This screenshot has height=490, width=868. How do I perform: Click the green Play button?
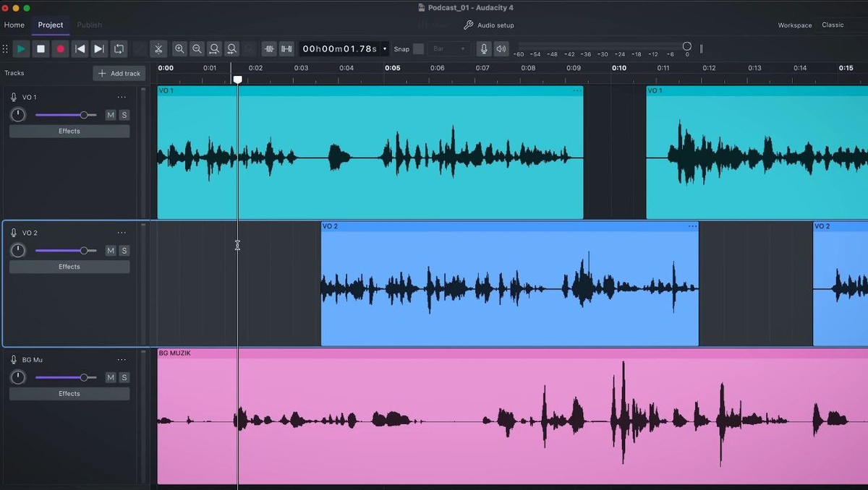[x=22, y=49]
